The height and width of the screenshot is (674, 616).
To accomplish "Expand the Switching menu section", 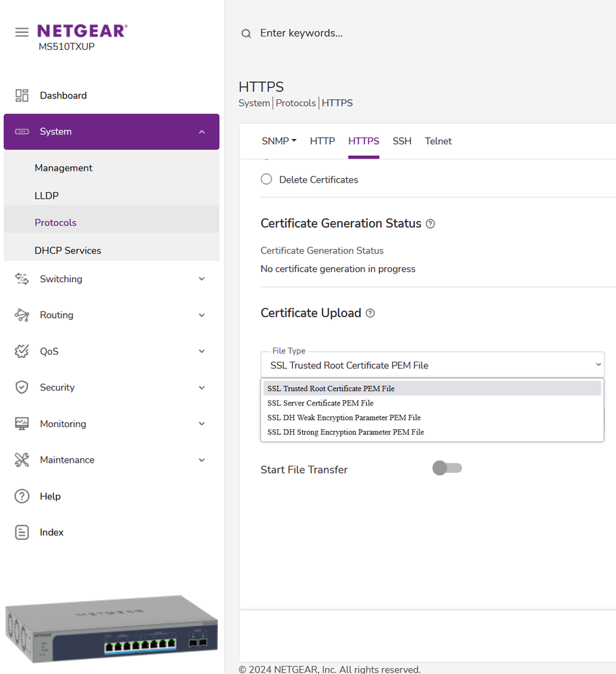I will click(201, 279).
